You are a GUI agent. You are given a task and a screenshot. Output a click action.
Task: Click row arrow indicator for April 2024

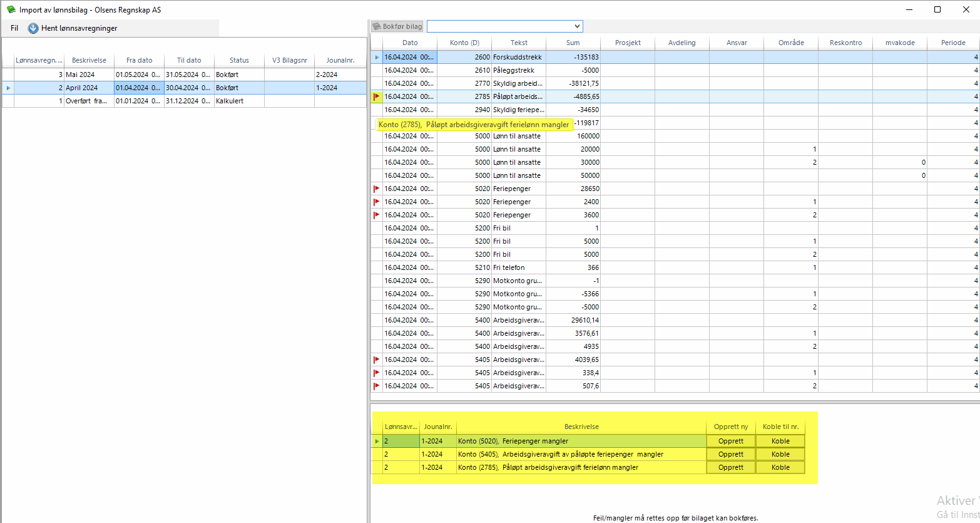point(8,88)
